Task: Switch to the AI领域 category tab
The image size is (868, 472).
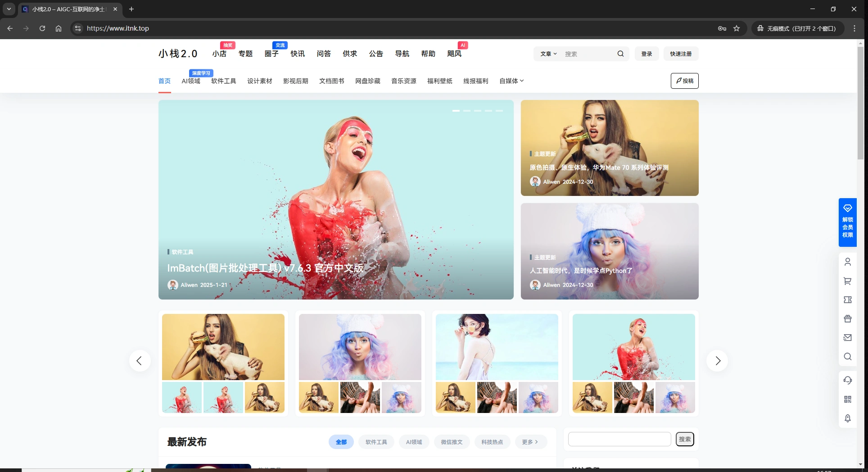Action: pyautogui.click(x=191, y=81)
